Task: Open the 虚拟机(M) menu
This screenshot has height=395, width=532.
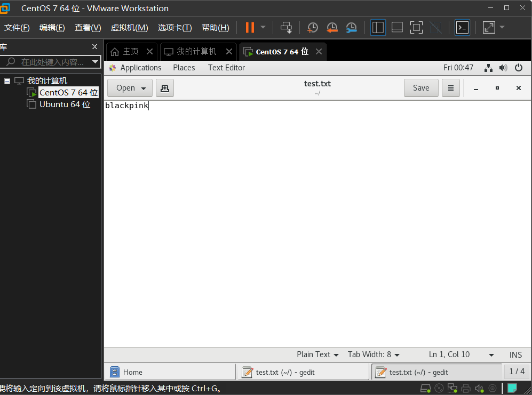Action: (x=129, y=28)
